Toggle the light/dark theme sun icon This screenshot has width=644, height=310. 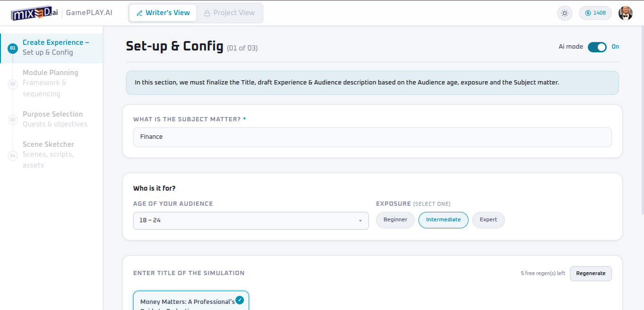pos(564,13)
